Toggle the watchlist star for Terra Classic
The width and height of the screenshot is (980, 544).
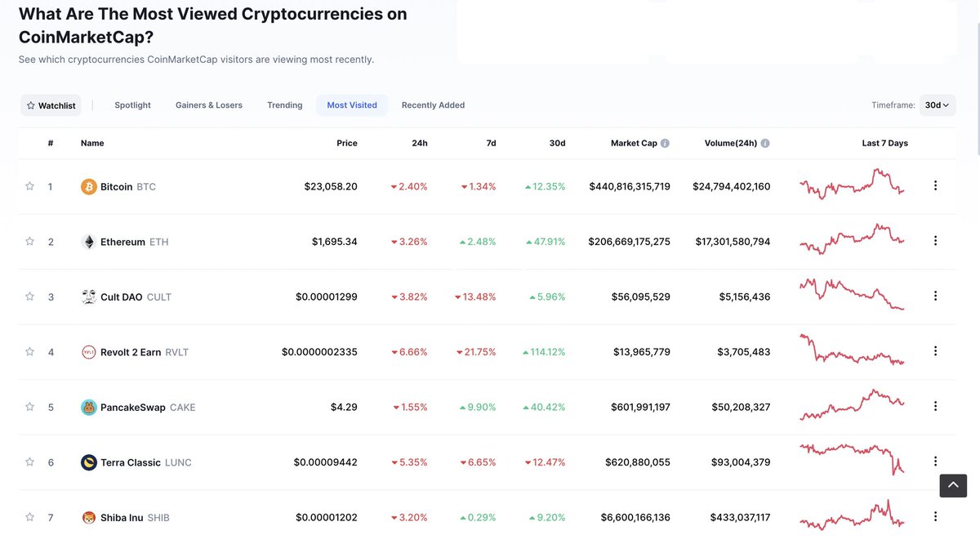point(30,462)
